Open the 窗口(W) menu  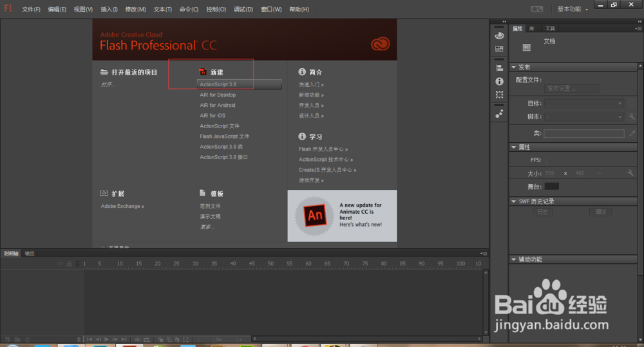point(271,10)
